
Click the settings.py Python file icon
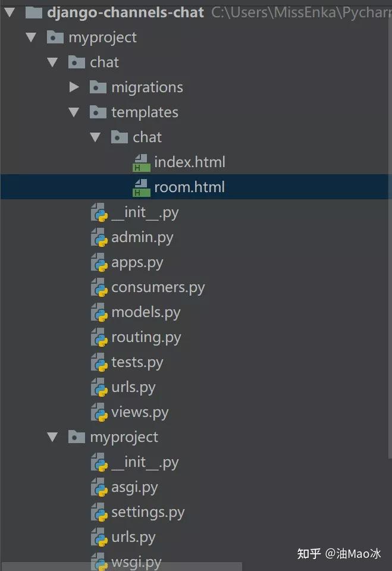[99, 512]
